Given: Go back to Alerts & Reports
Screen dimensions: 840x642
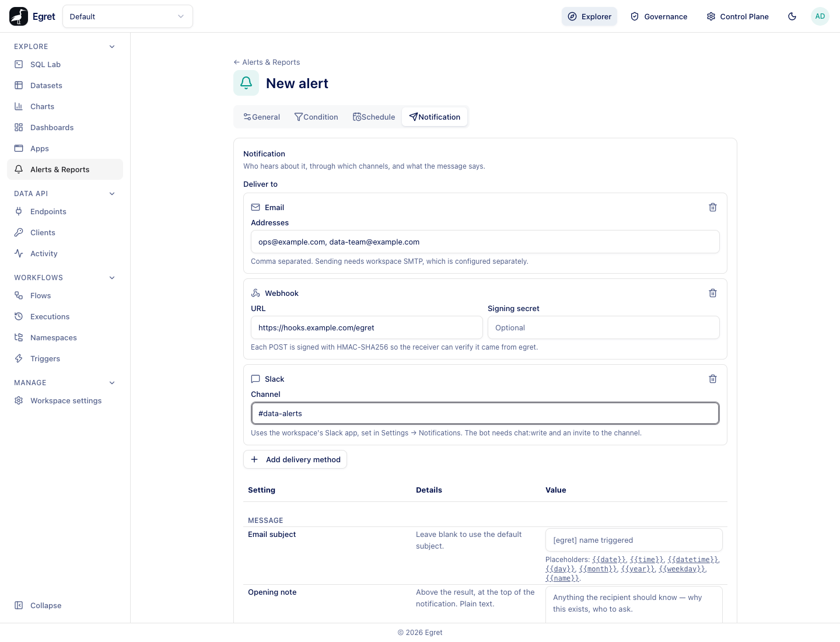Looking at the screenshot, I should click(267, 62).
